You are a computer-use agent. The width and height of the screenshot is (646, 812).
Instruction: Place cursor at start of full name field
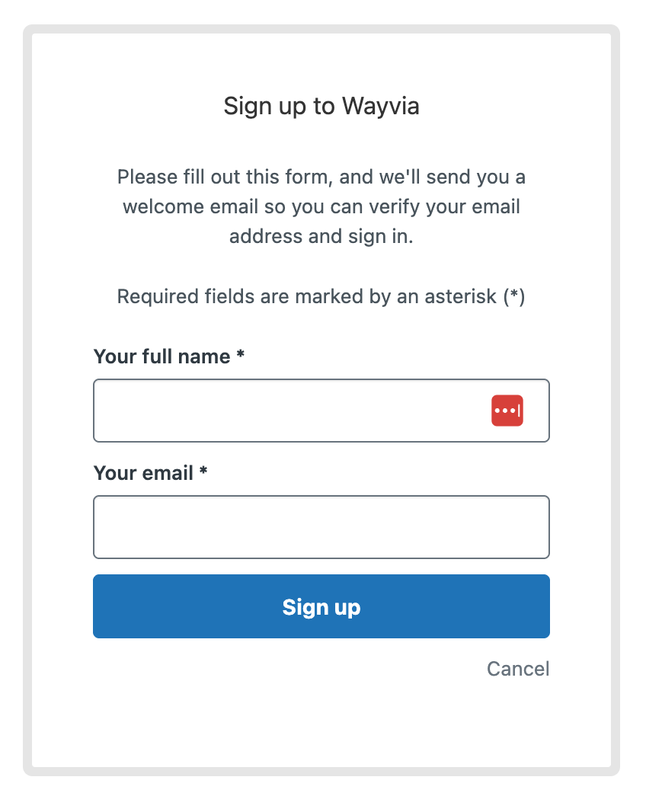(107, 411)
